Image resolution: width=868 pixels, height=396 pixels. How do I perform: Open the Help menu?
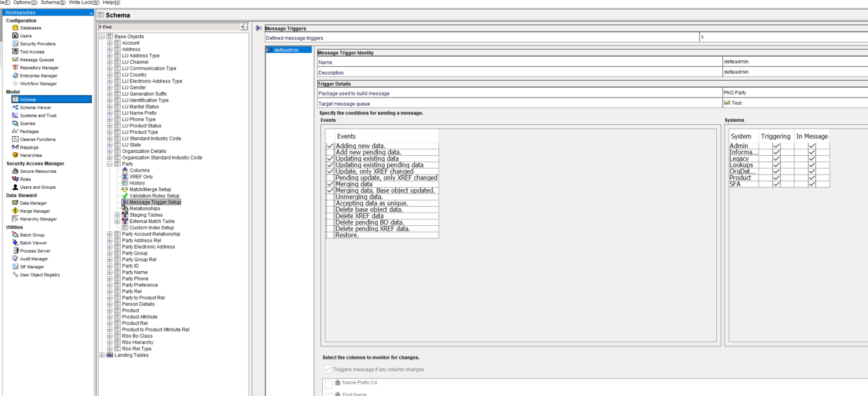[112, 2]
